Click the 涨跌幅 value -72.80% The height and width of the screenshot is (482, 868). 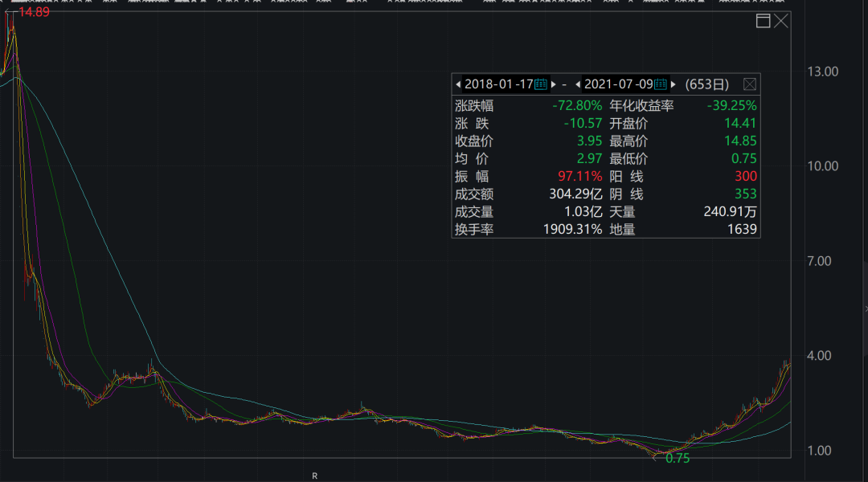576,106
